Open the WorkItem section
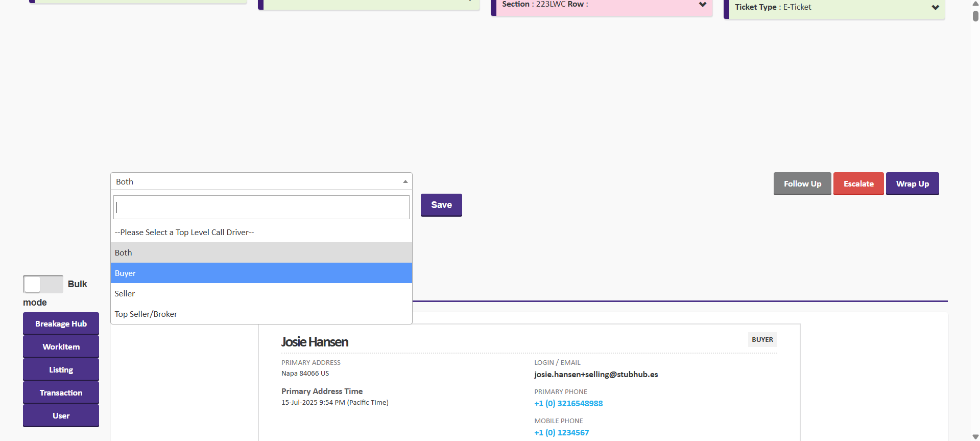This screenshot has width=980, height=441. coord(61,346)
